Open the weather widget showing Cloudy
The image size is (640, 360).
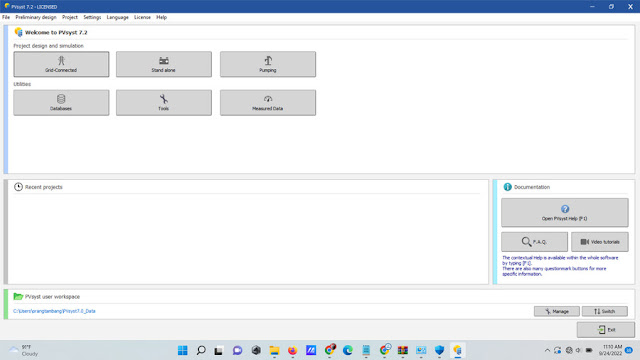point(24,350)
